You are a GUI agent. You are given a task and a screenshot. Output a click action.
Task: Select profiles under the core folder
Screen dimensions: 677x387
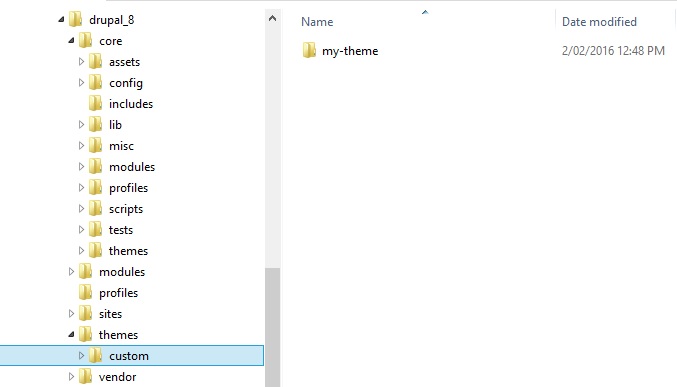tap(128, 188)
